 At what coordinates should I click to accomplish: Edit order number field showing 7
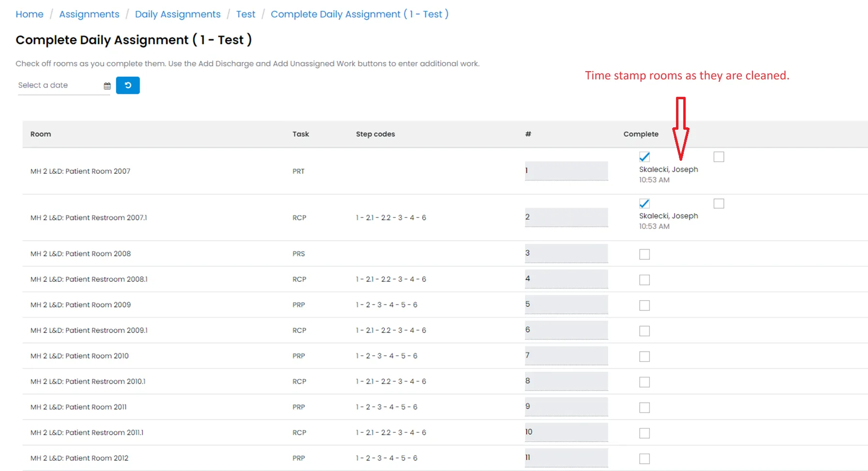[x=566, y=356]
